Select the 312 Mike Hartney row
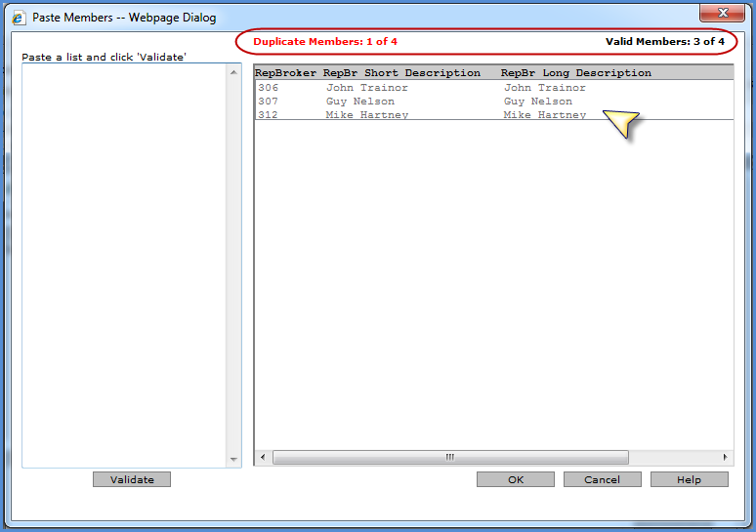This screenshot has width=756, height=532. point(494,114)
